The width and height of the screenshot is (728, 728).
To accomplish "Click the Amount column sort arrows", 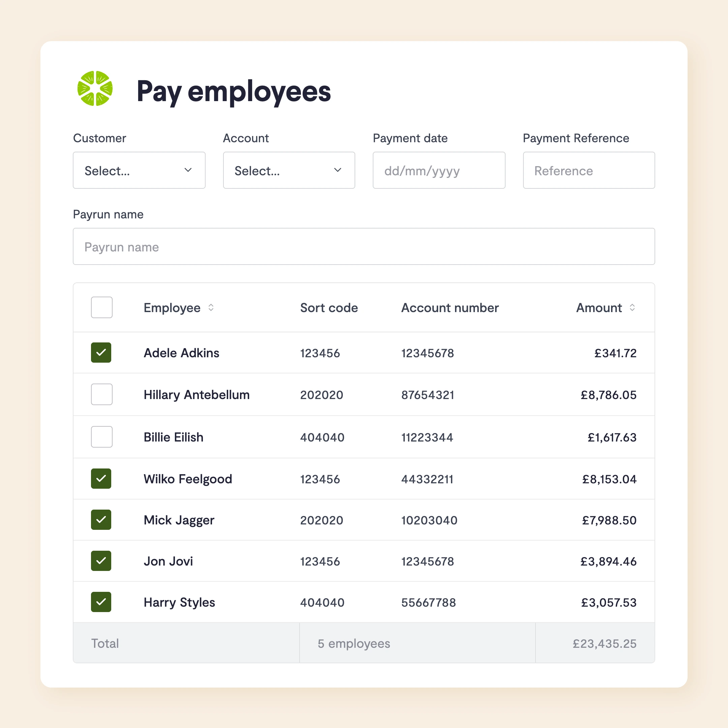I will pos(632,307).
